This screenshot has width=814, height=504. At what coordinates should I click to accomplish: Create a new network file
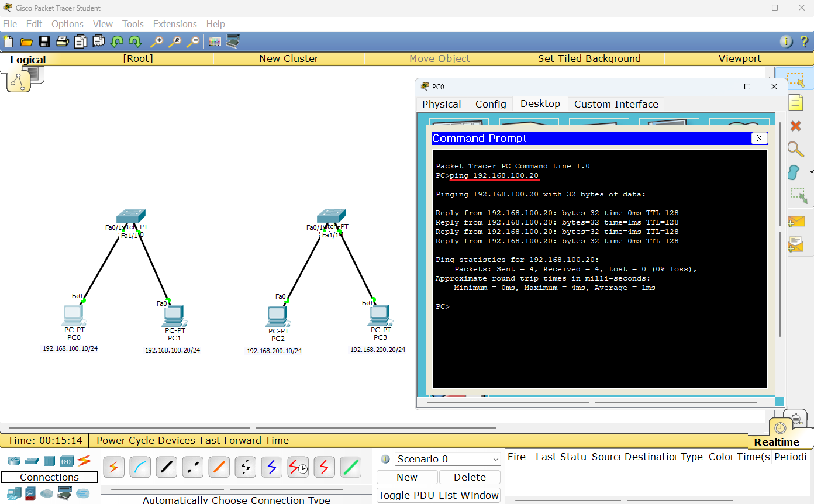pos(8,42)
